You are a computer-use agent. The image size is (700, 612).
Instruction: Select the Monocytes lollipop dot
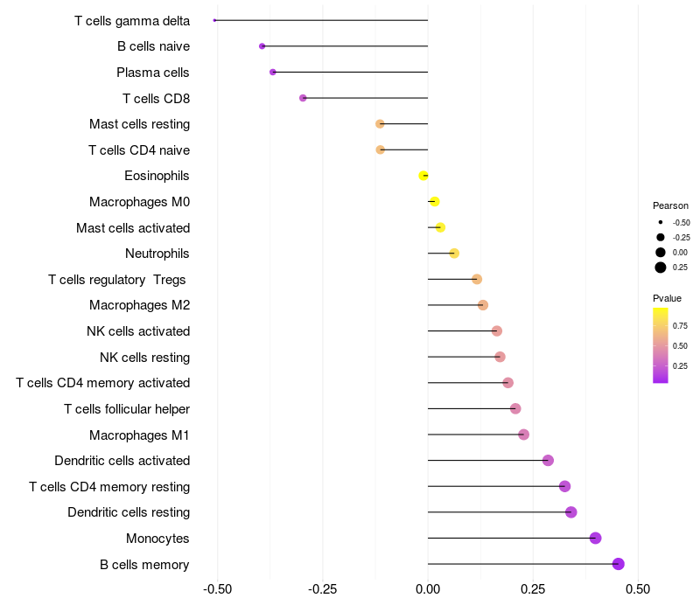pyautogui.click(x=596, y=538)
